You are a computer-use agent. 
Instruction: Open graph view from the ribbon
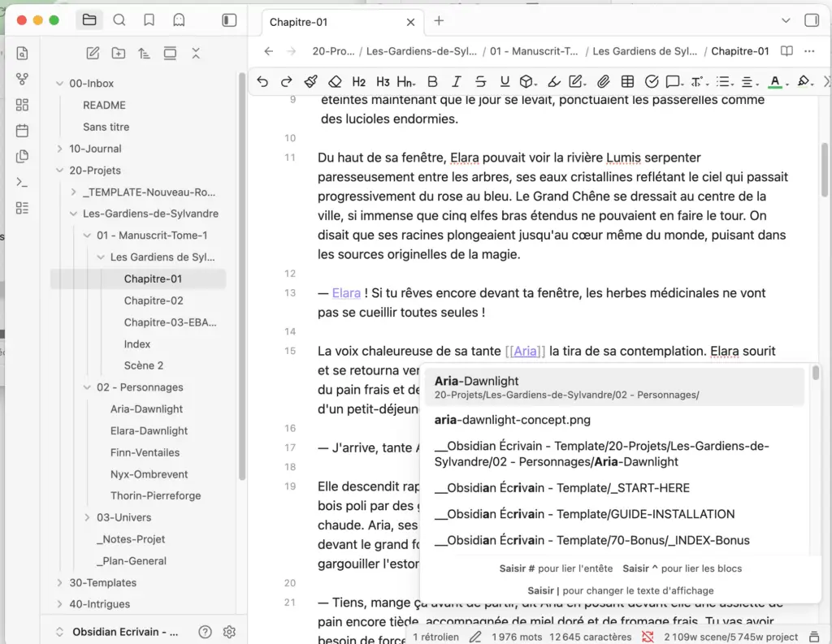pos(22,80)
